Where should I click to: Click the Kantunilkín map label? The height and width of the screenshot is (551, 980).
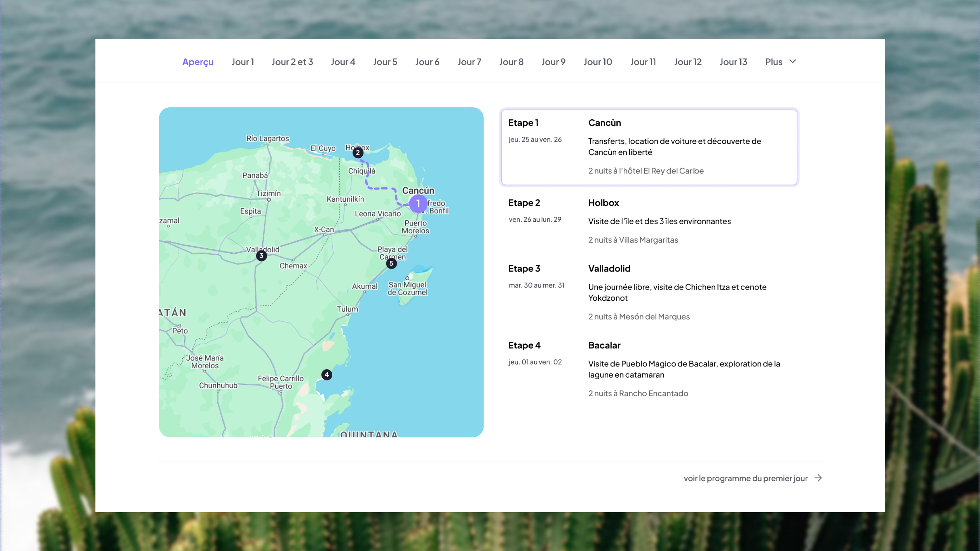(x=346, y=199)
